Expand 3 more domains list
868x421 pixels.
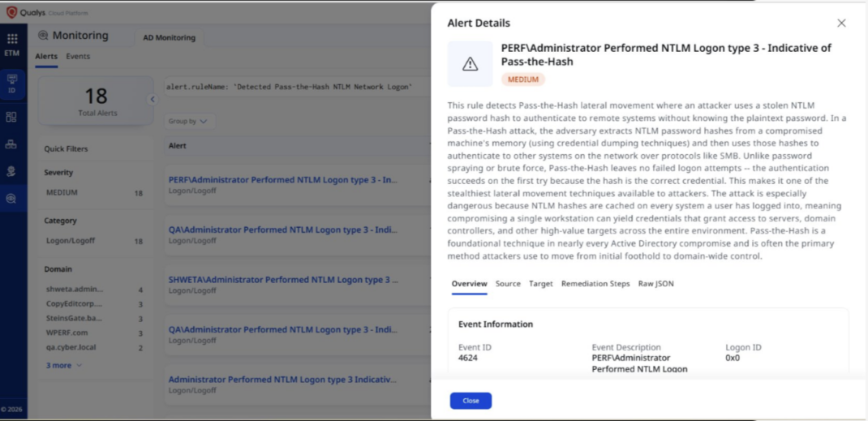64,365
